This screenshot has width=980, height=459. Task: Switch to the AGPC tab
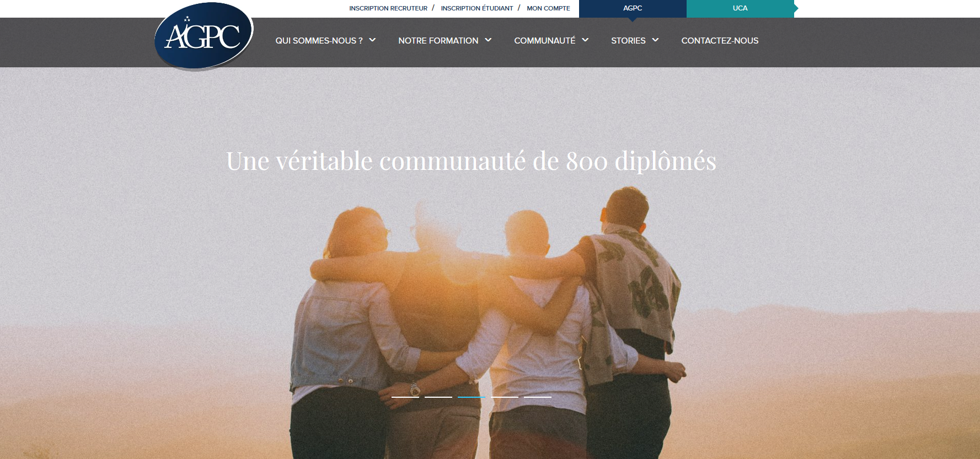[633, 8]
